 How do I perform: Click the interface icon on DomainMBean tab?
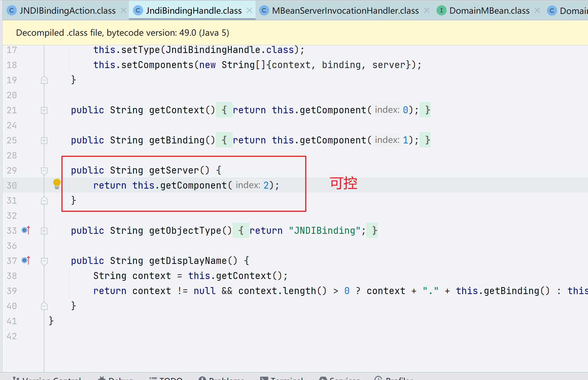coord(441,11)
